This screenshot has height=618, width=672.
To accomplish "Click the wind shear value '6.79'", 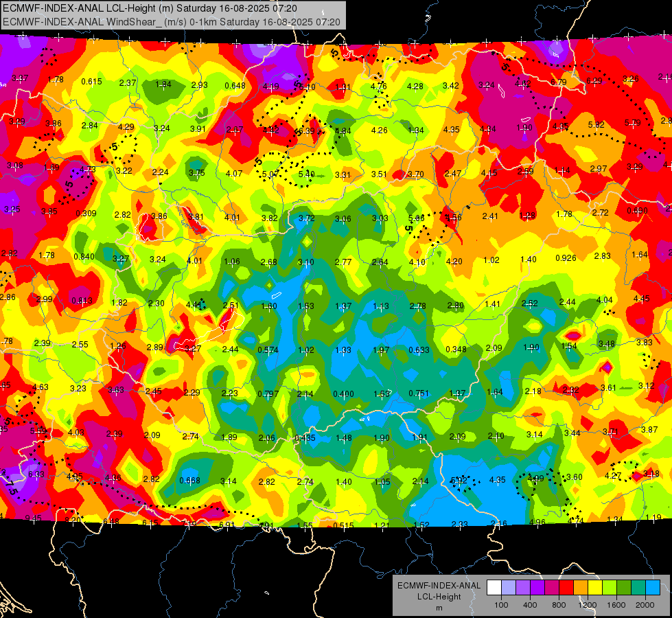I will 559,82.
